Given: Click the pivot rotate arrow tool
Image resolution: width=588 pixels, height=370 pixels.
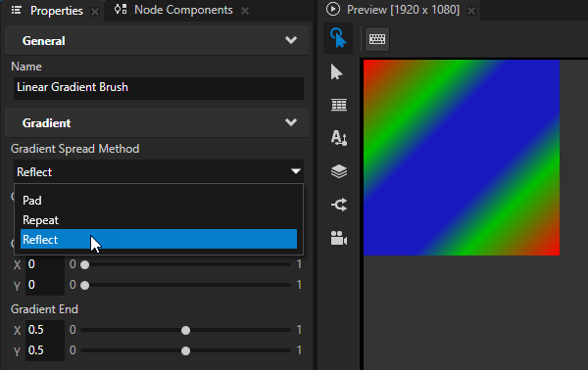Looking at the screenshot, I should 339,205.
